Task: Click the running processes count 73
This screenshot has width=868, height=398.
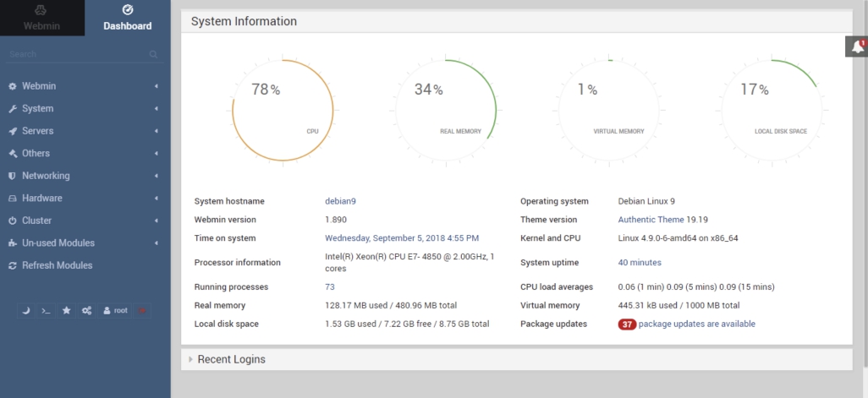Action: tap(329, 287)
